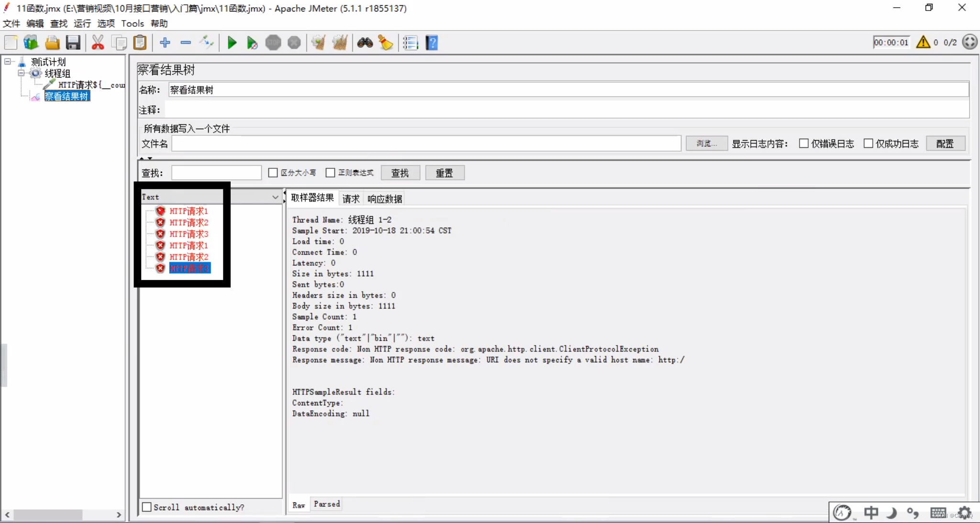Image resolution: width=980 pixels, height=523 pixels.
Task: Click the Shutdown test icon
Action: tap(294, 43)
